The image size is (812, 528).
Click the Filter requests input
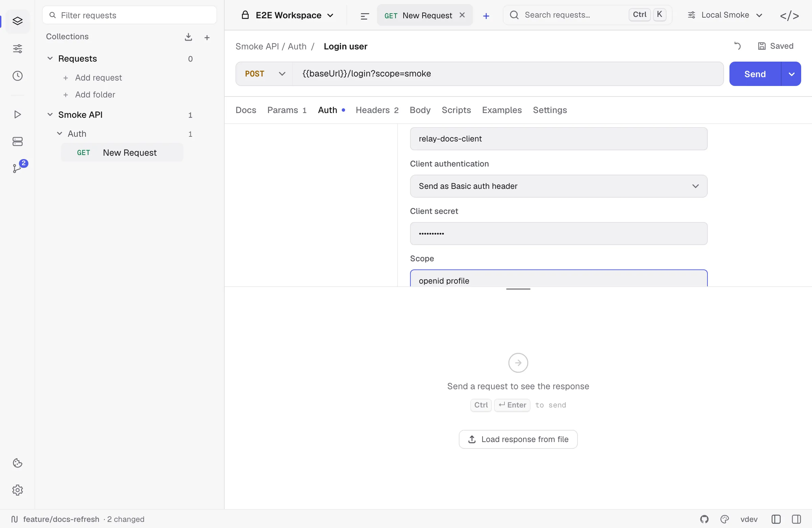click(x=129, y=15)
